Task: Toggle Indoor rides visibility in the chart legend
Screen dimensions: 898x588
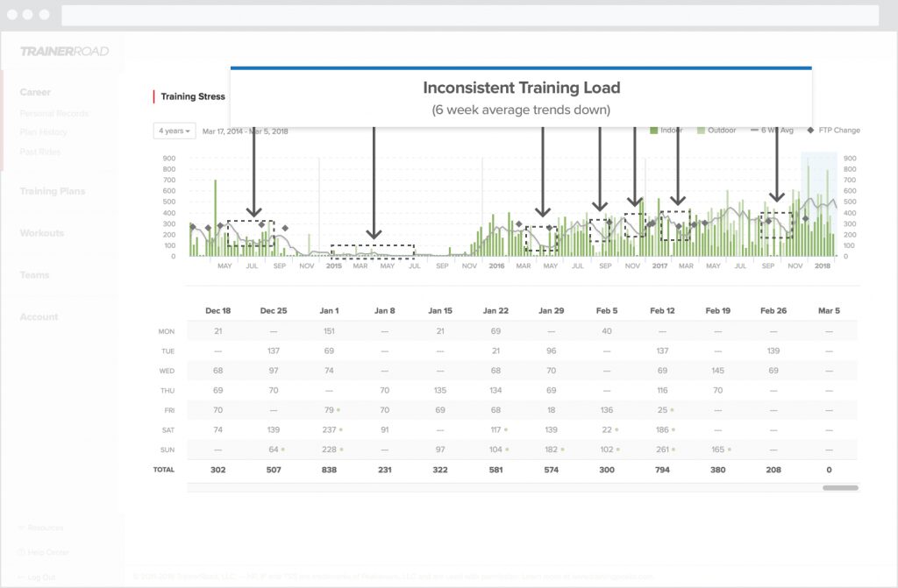Action: tap(655, 129)
